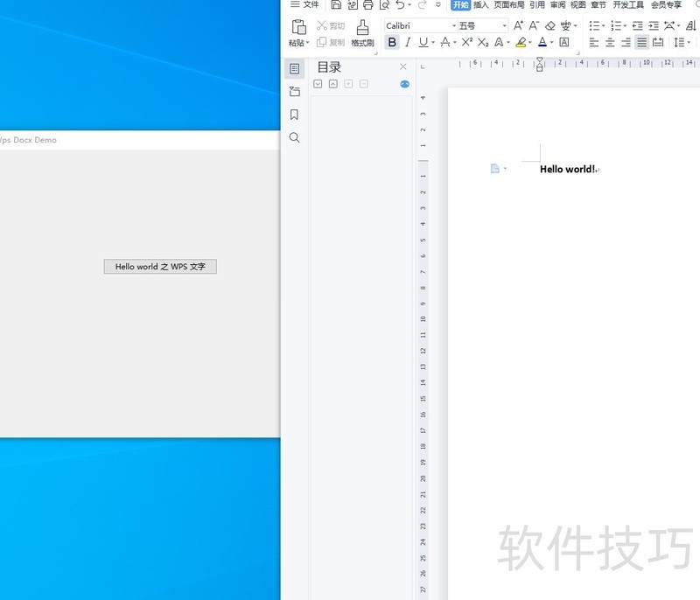The width and height of the screenshot is (700, 600).
Task: Click the phonetic guide 变 icon
Action: (565, 25)
